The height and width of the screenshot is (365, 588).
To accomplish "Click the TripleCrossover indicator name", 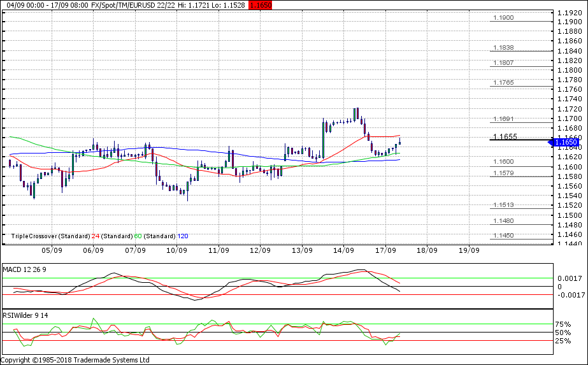I will point(34,236).
